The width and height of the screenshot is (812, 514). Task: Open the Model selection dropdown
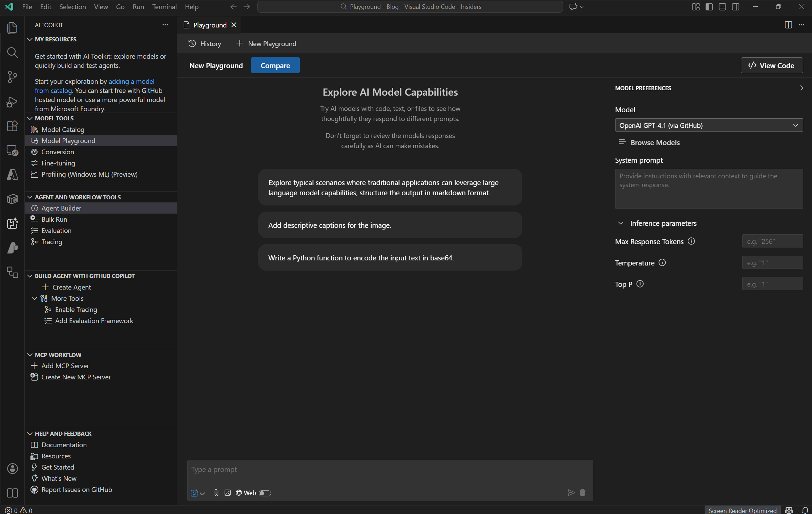coord(709,125)
